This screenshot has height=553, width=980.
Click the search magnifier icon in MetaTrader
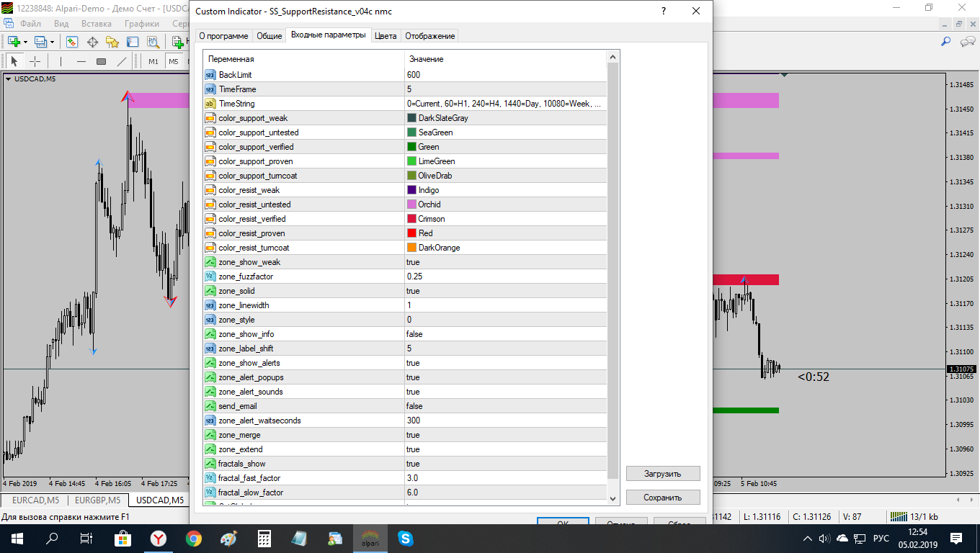(x=946, y=42)
